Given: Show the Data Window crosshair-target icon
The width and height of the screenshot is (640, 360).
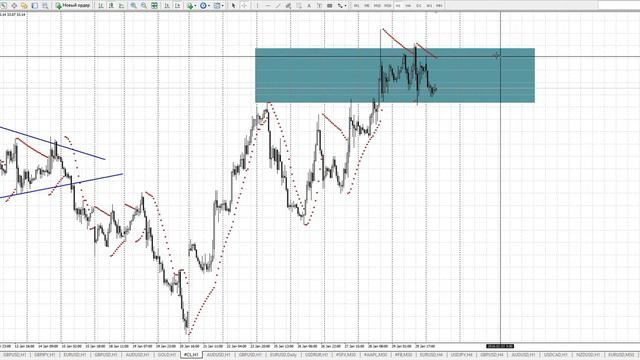Looking at the screenshot, I should click(x=14, y=6).
